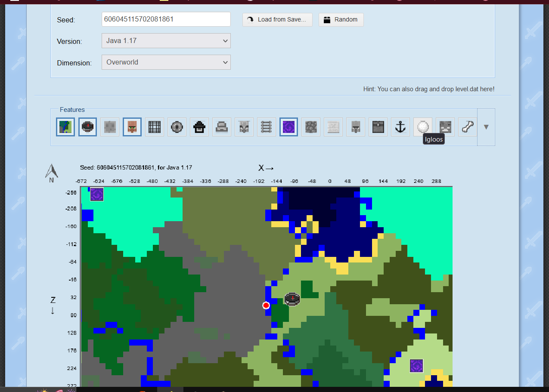Click the Z axis label 32
The height and width of the screenshot is (392, 549).
74,297
